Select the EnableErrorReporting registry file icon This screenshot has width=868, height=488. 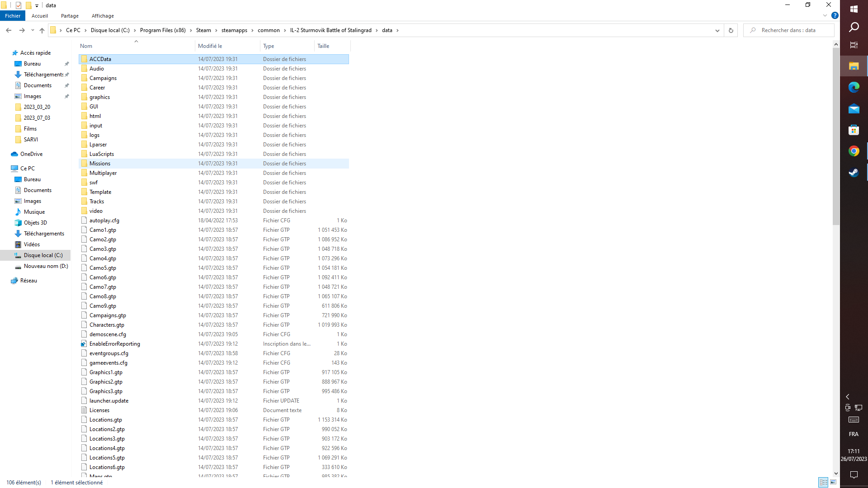click(84, 344)
